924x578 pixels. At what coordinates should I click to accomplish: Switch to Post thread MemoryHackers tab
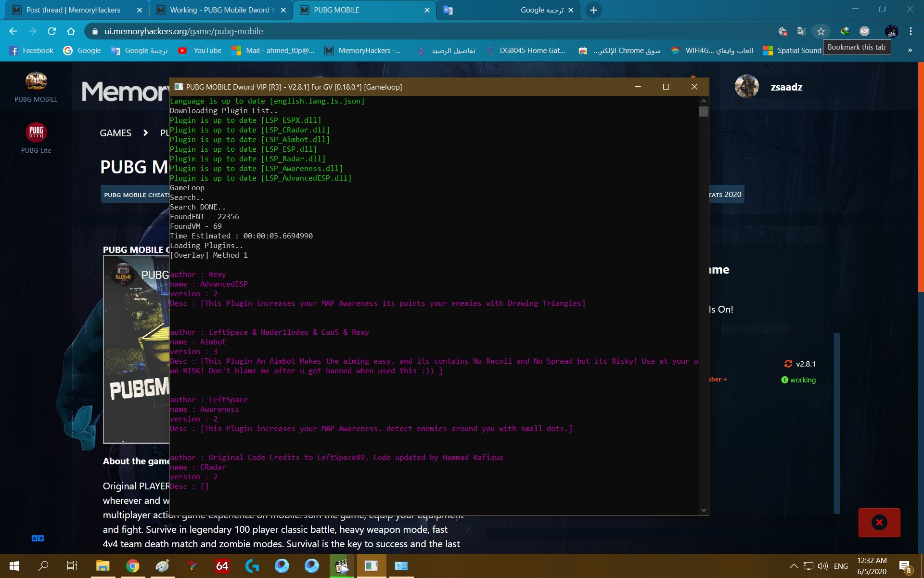pos(72,10)
